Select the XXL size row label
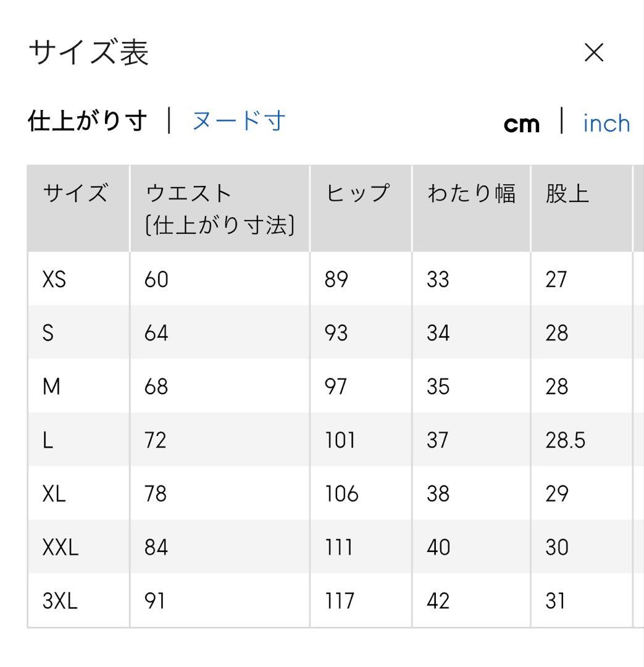 pyautogui.click(x=61, y=547)
